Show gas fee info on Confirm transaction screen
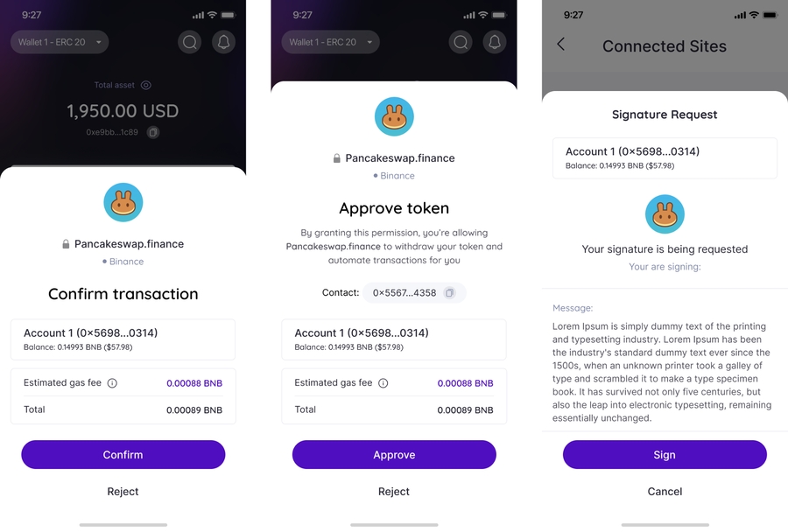This screenshot has width=788, height=532. click(113, 383)
